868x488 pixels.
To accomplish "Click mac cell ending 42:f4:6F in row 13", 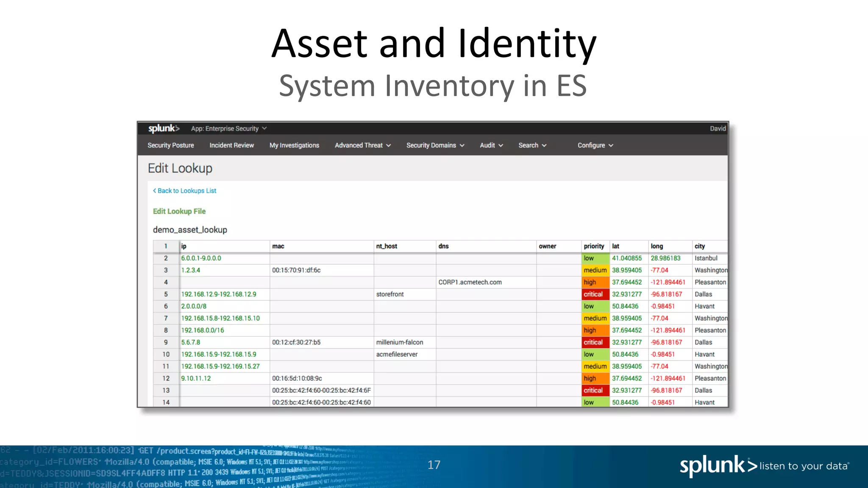I will tap(322, 391).
